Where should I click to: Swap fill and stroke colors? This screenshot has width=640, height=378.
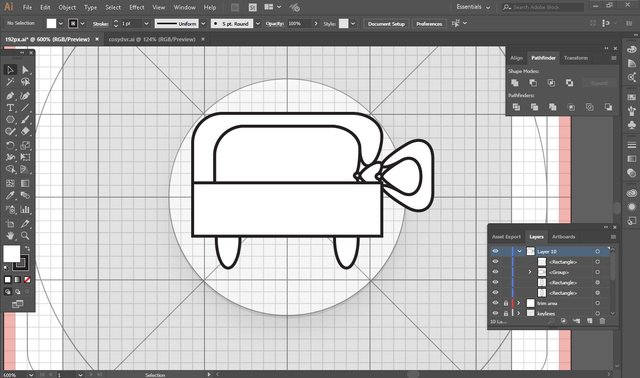(27, 248)
